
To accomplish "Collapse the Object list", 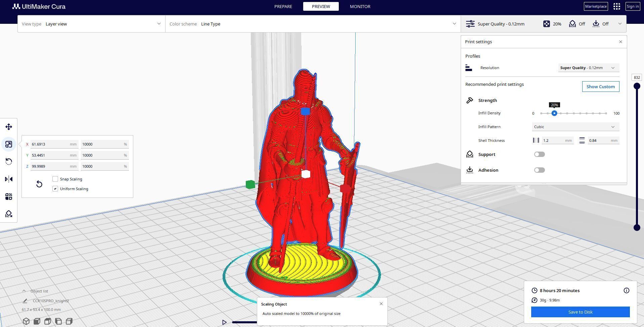I will coord(24,291).
